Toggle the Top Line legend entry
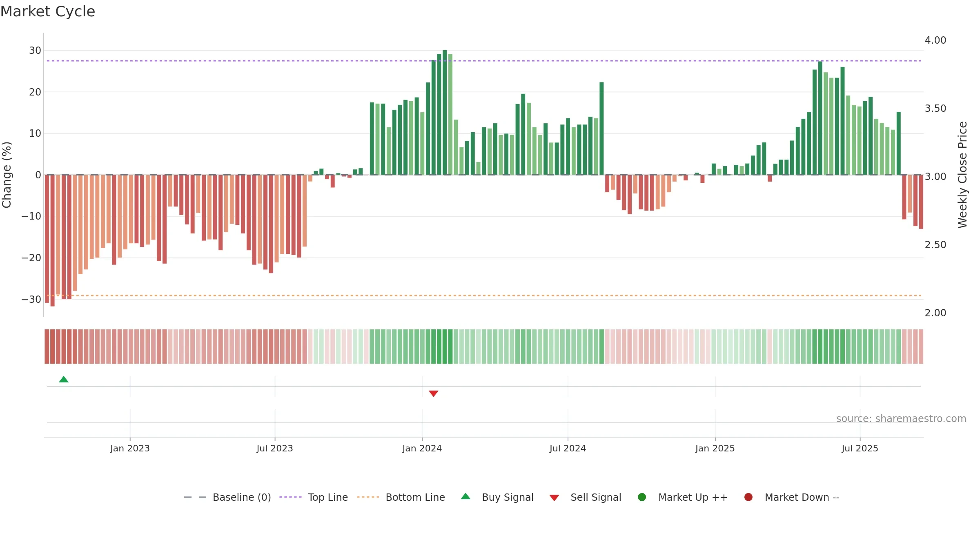This screenshot has width=980, height=551. (x=314, y=498)
